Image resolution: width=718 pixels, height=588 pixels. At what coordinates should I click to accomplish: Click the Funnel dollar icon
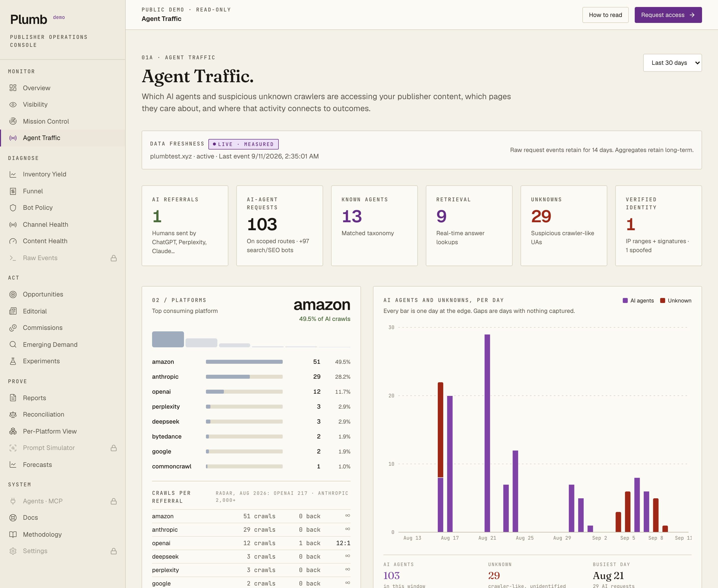pos(13,191)
